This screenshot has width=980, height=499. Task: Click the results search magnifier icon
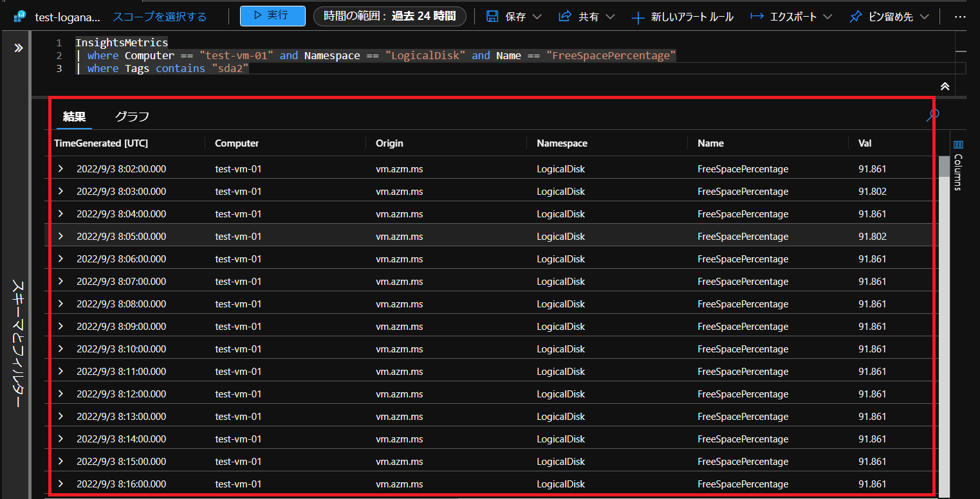(932, 115)
